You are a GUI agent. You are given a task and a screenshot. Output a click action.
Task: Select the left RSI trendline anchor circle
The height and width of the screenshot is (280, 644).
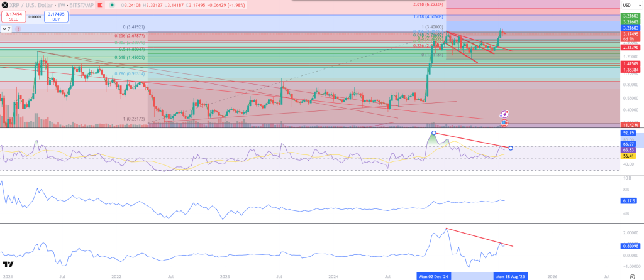pos(434,133)
